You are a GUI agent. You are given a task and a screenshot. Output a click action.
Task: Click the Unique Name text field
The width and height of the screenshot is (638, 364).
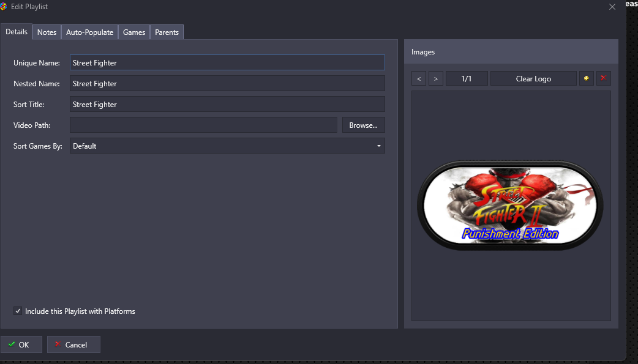pos(227,62)
